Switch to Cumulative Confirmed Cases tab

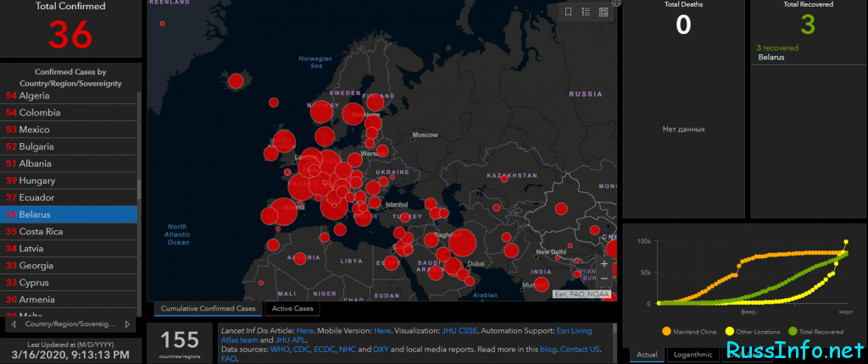[x=209, y=309]
